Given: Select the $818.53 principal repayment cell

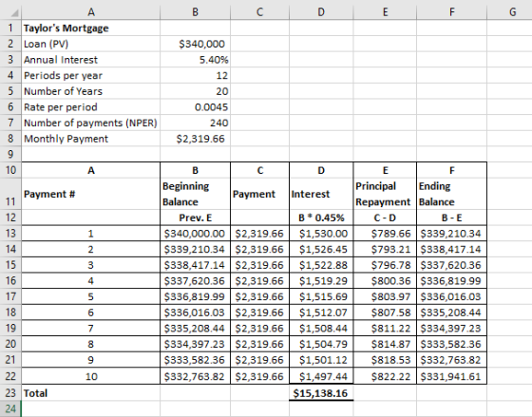Looking at the screenshot, I should [385, 360].
